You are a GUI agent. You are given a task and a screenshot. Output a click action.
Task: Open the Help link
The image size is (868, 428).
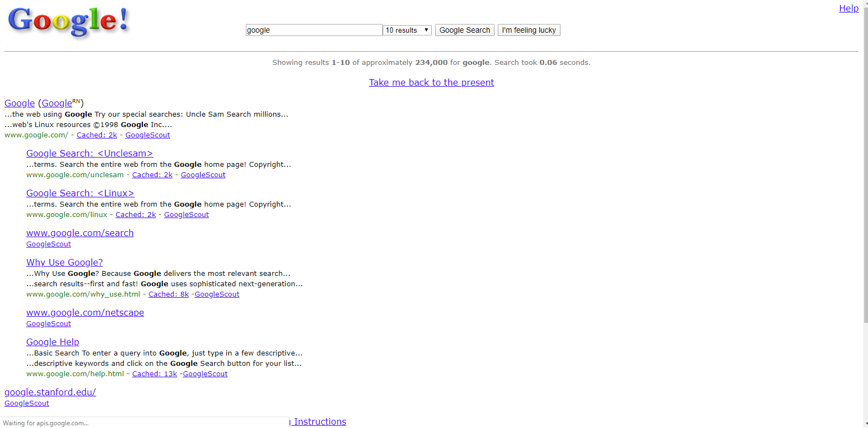pyautogui.click(x=849, y=8)
